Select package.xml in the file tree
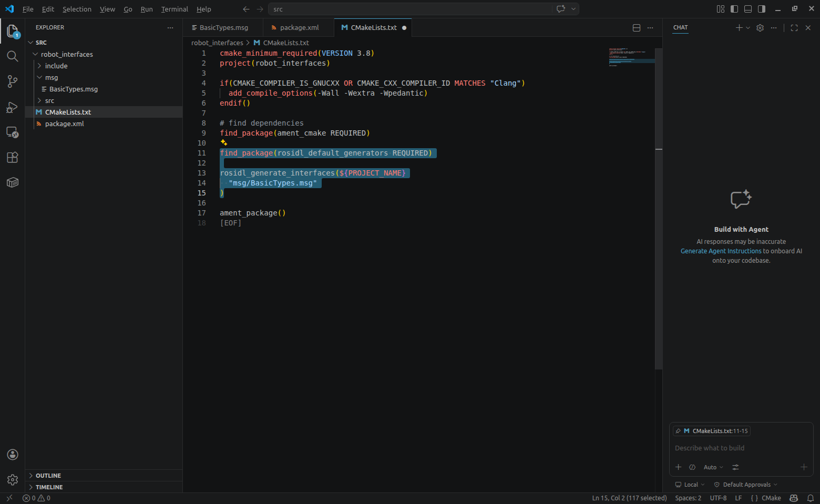The width and height of the screenshot is (820, 504). pyautogui.click(x=104, y=124)
